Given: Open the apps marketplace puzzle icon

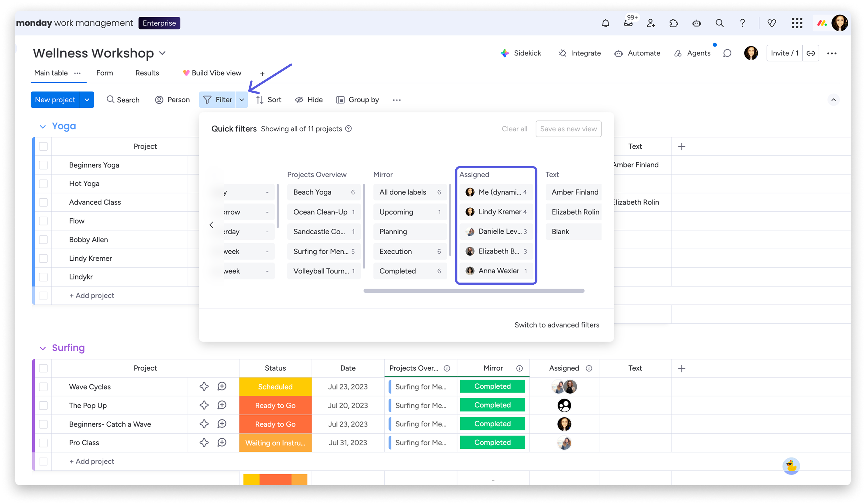Looking at the screenshot, I should click(674, 23).
